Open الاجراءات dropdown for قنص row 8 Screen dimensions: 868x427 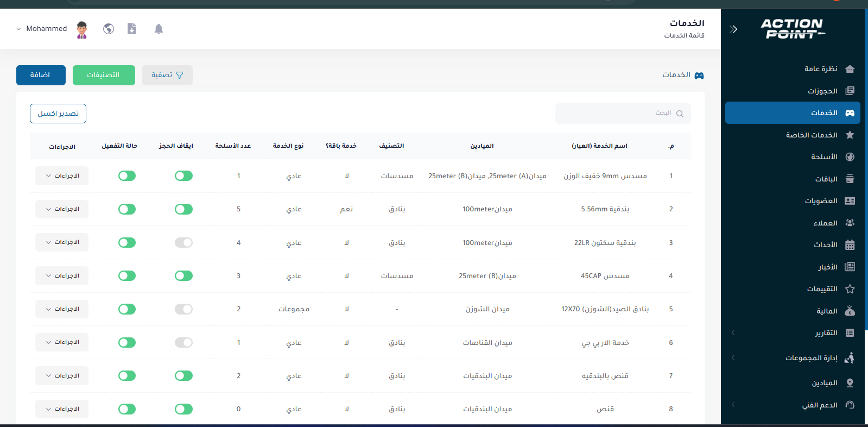pos(62,409)
